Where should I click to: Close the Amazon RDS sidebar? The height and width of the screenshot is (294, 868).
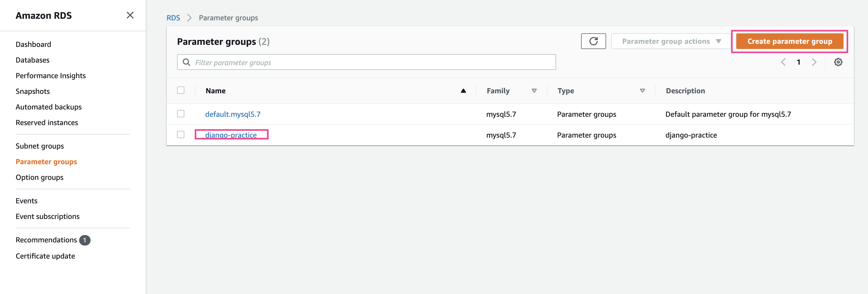click(x=130, y=15)
